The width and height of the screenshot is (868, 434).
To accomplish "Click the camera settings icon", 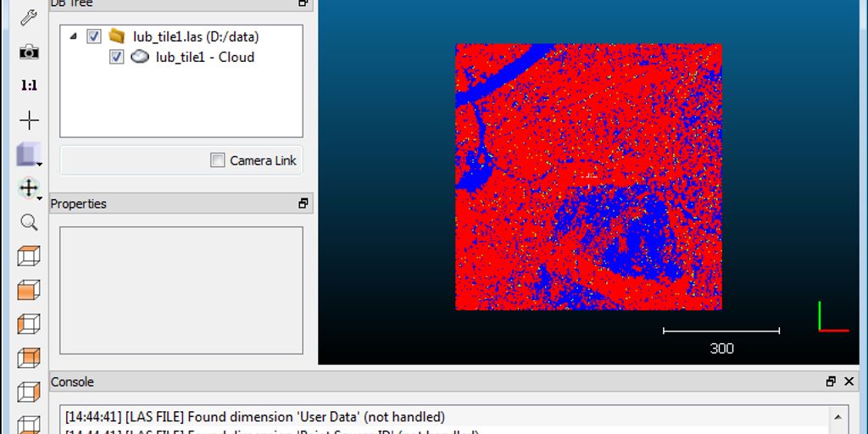I will pos(29,52).
